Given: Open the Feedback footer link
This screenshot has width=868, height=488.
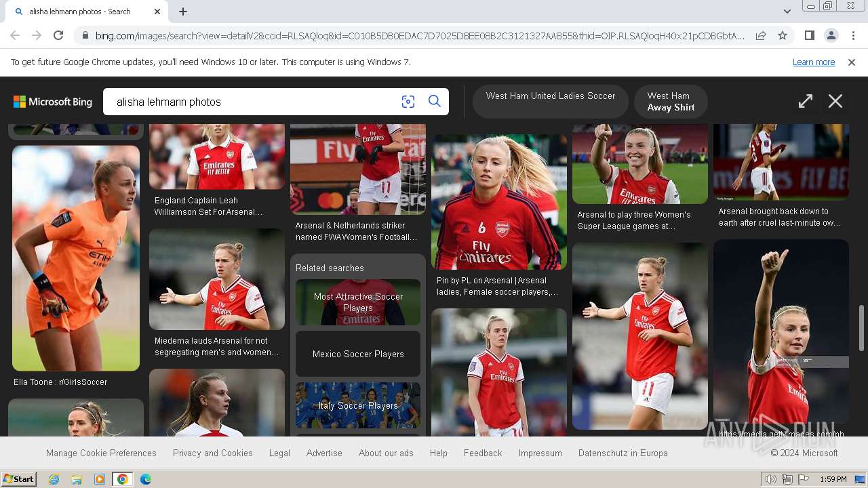Looking at the screenshot, I should tap(483, 453).
